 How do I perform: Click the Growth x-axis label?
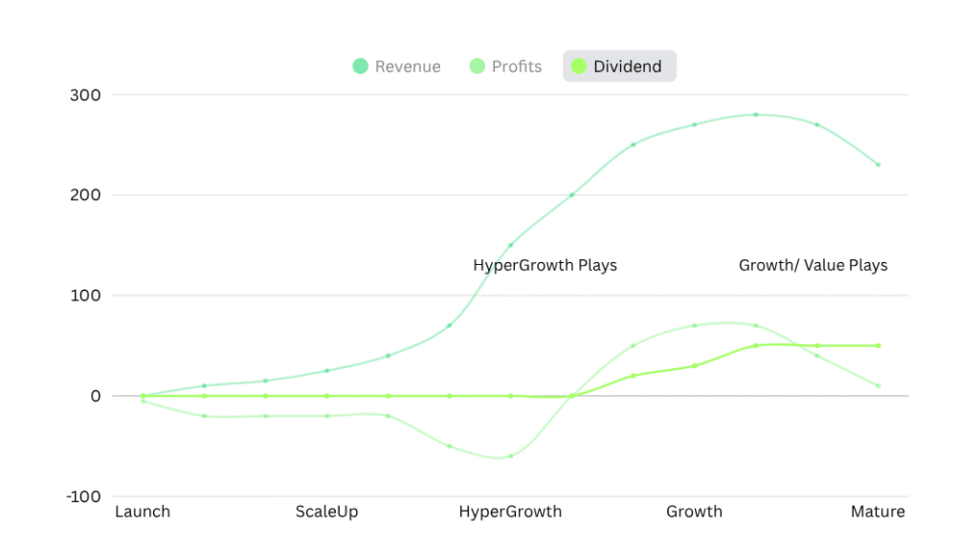click(x=694, y=512)
